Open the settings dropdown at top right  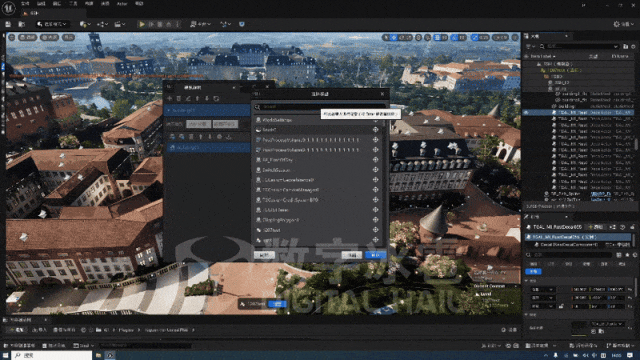tap(624, 24)
